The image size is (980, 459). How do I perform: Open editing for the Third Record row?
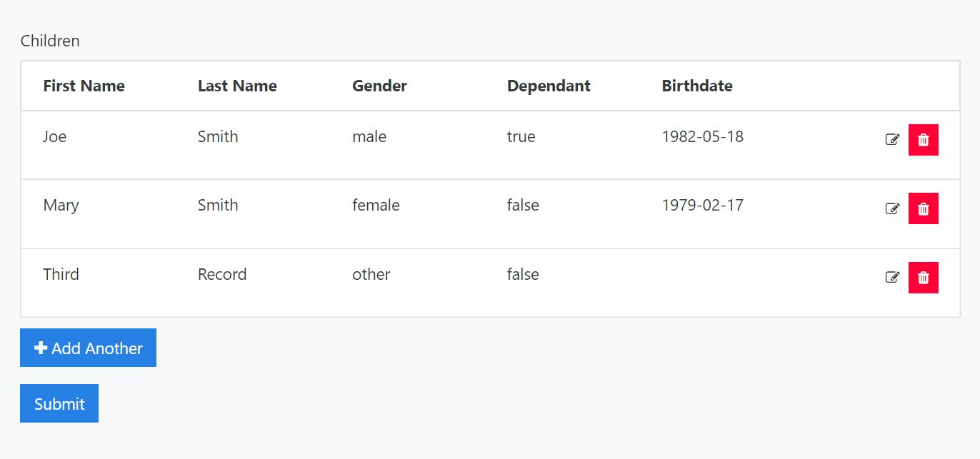[x=892, y=277]
